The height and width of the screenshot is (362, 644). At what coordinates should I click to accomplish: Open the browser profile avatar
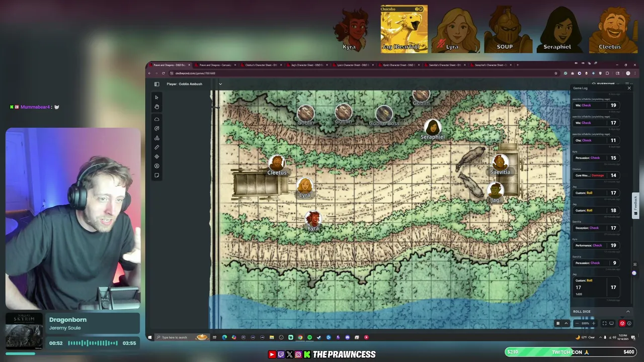coord(628,73)
